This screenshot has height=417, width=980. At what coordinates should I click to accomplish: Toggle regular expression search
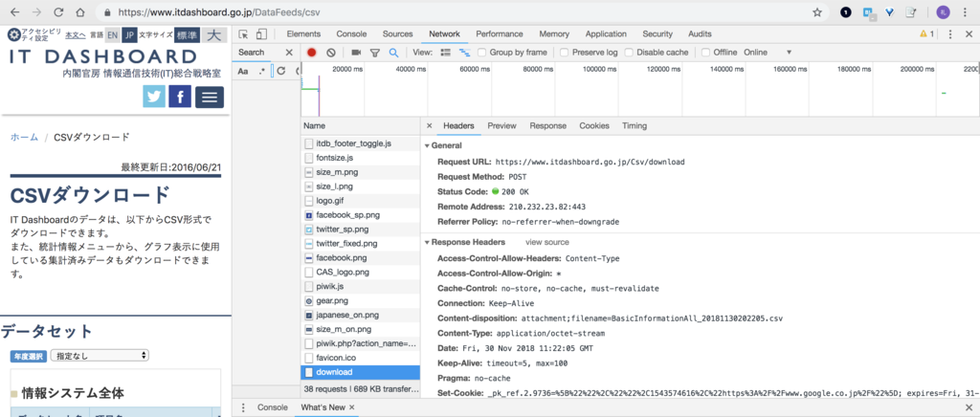click(x=262, y=71)
